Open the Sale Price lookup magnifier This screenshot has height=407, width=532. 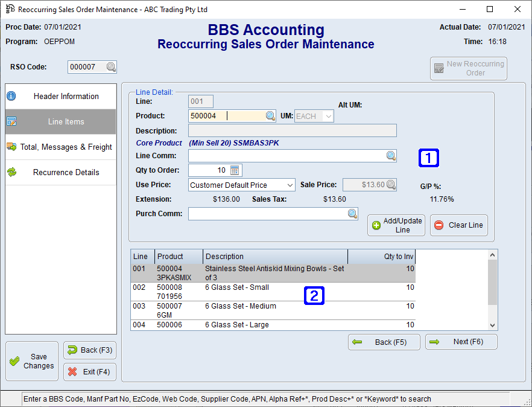[393, 184]
